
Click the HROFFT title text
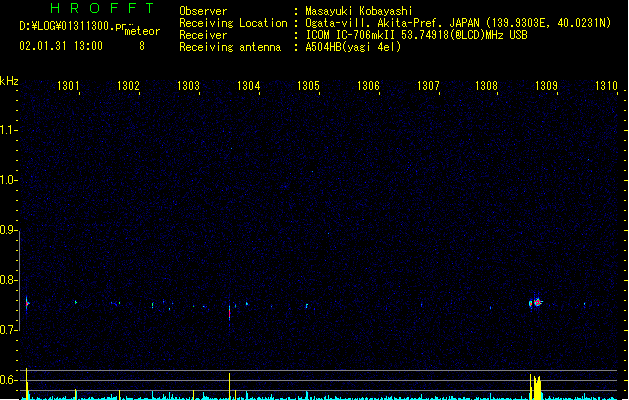[x=102, y=8]
